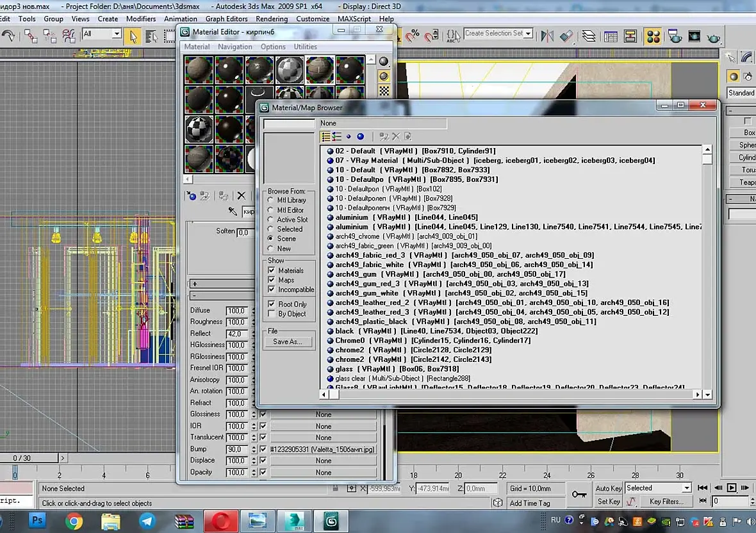Click Delete From Library X icon in browser
Viewport: 756px width, 533px height.
point(396,137)
